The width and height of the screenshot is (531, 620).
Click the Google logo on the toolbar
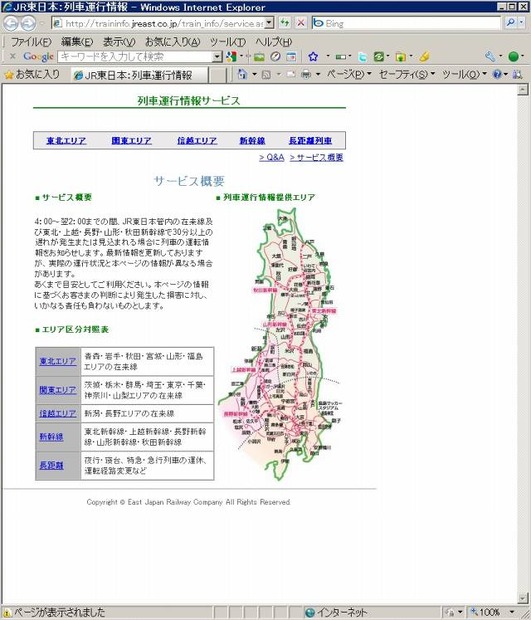[38, 57]
